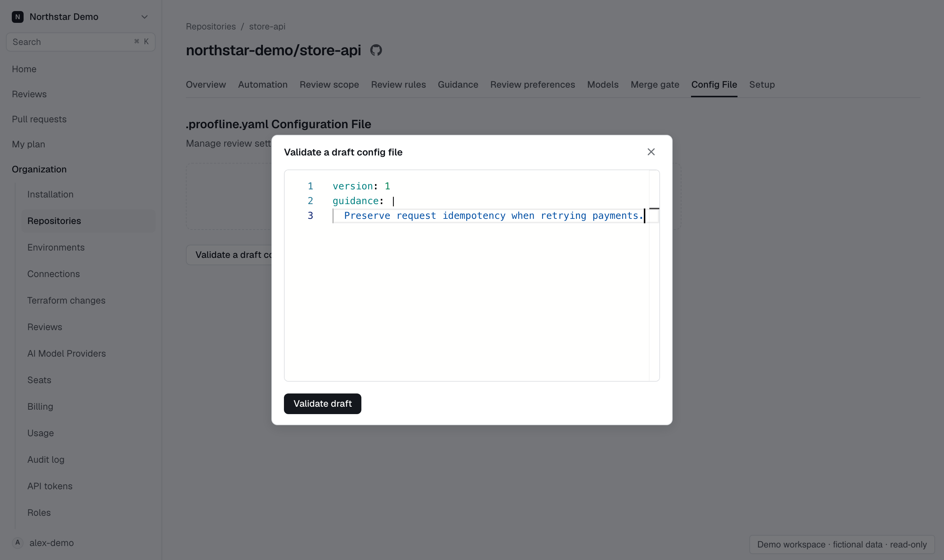Viewport: 944px width, 560px height.
Task: Open the GitHub icon next to store-api
Action: (x=376, y=50)
